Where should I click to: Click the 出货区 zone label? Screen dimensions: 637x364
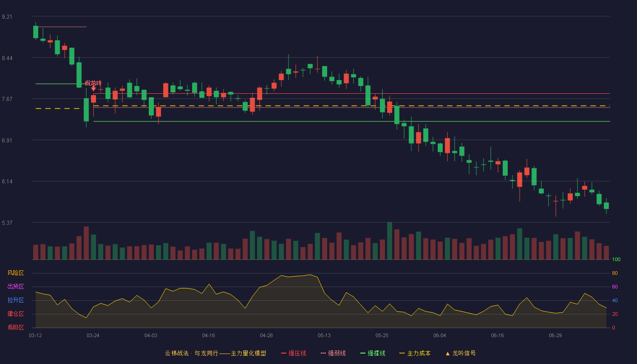15,287
